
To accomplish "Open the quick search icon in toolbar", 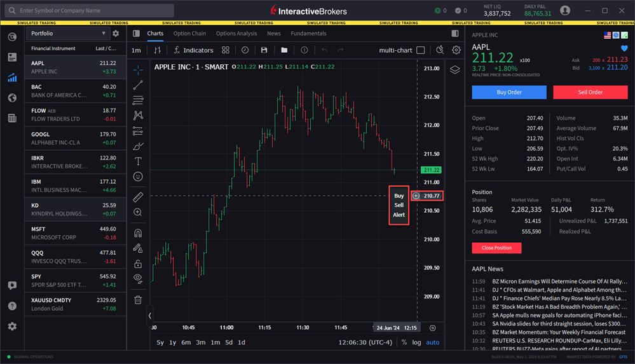I will pyautogui.click(x=440, y=50).
